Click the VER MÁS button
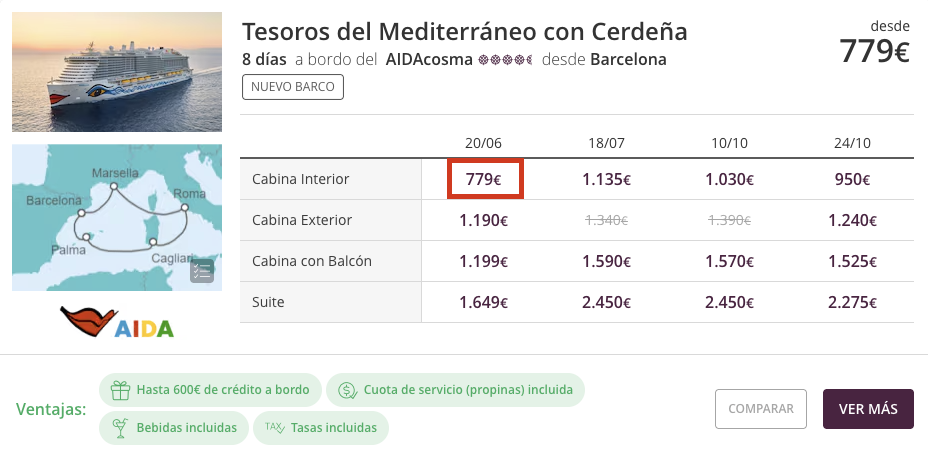This screenshot has height=460, width=928. (868, 409)
